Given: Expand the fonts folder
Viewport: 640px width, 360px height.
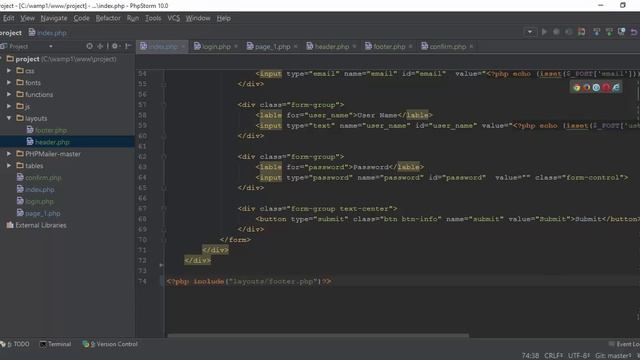Looking at the screenshot, I should pos(9,82).
